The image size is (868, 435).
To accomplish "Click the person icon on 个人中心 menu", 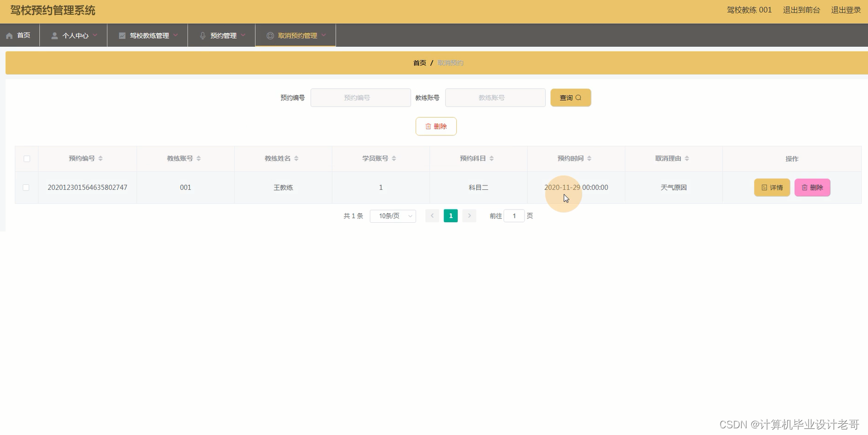I will click(54, 35).
